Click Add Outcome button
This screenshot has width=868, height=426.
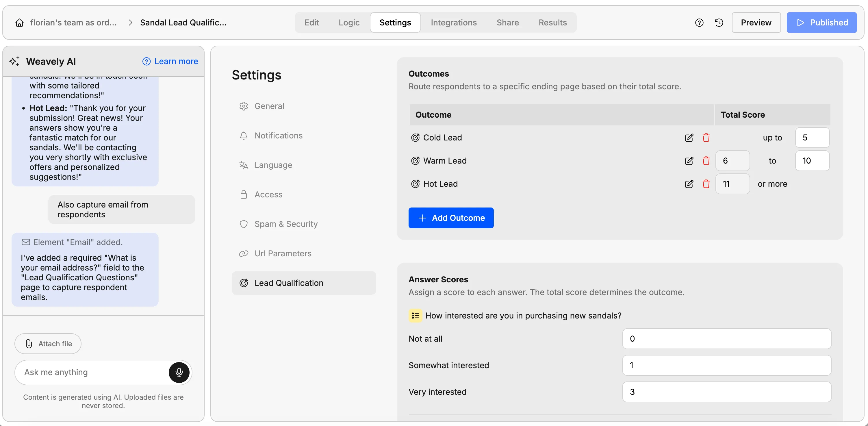(x=451, y=218)
